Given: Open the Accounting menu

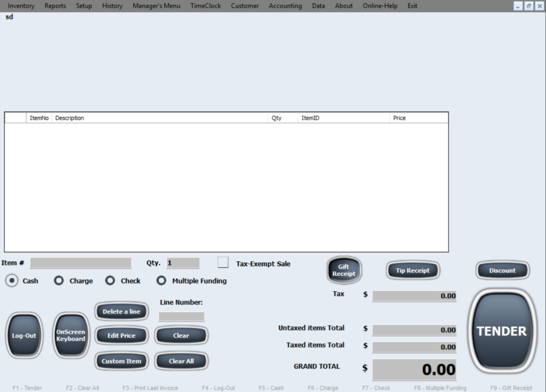Looking at the screenshot, I should point(285,6).
